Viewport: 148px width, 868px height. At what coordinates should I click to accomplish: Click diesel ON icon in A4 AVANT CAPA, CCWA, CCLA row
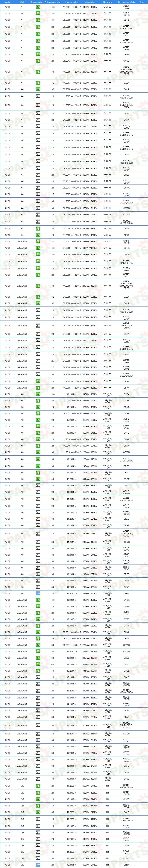[38, 374]
